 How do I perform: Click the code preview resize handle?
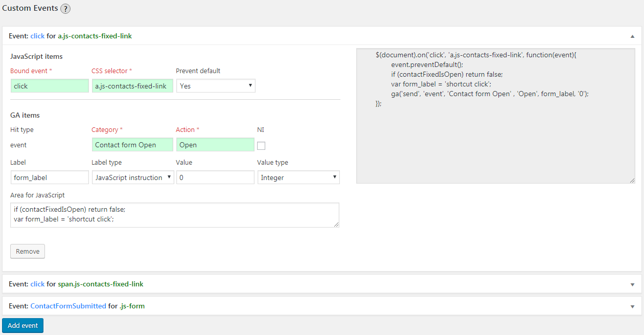coord(632,180)
